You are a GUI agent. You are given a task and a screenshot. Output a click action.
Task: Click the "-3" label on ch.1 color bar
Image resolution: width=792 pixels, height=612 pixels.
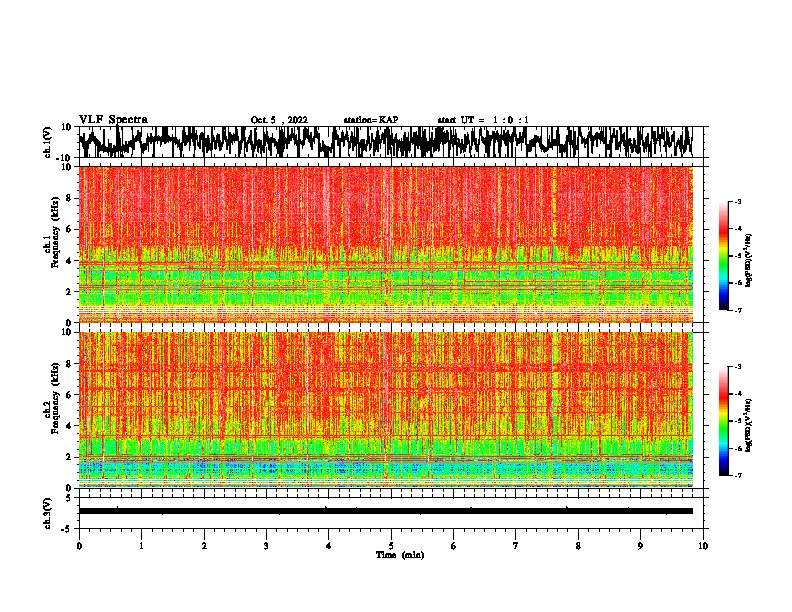point(737,202)
